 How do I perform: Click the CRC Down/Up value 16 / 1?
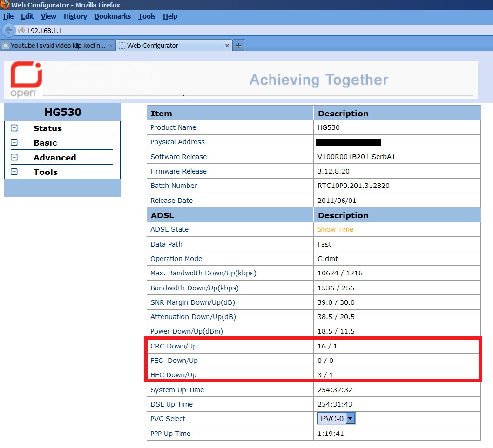pyautogui.click(x=327, y=346)
